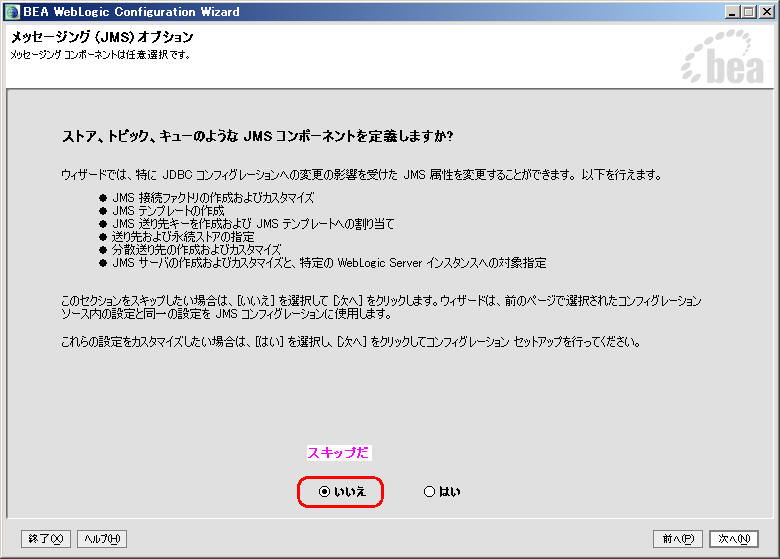This screenshot has height=559, width=780.
Task: Select the いいえ radio button
Action: (324, 492)
